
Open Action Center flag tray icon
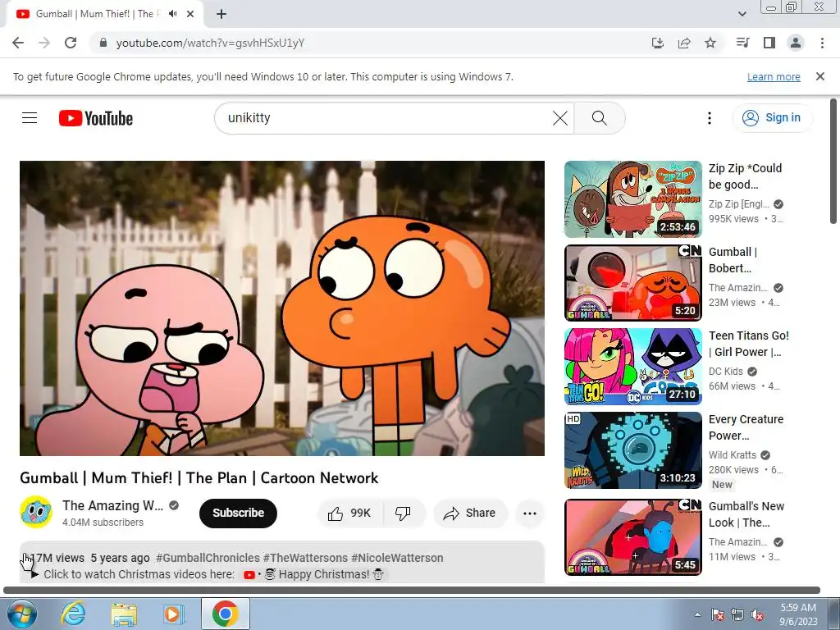coord(718,615)
